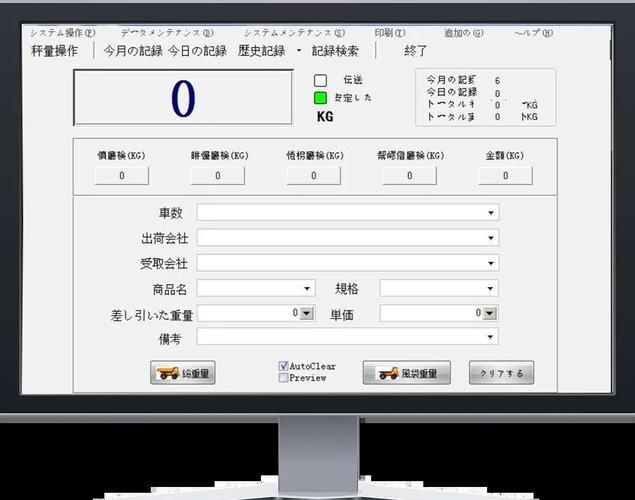The height and width of the screenshot is (500, 635).
Task: Open the 規格 dropdown
Action: click(x=490, y=289)
